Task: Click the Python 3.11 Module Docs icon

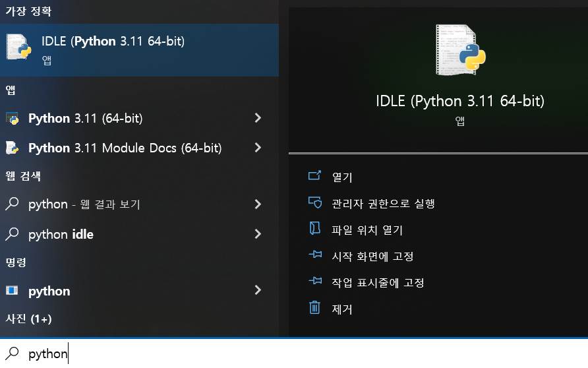Action: (x=12, y=148)
